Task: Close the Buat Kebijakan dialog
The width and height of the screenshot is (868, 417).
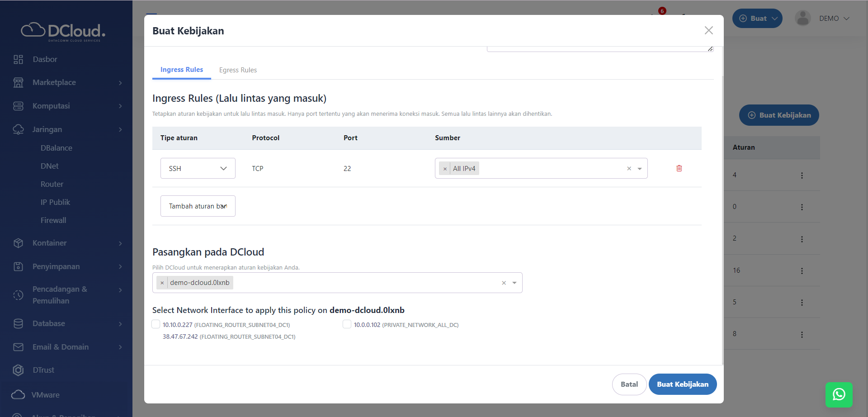Action: 708,30
